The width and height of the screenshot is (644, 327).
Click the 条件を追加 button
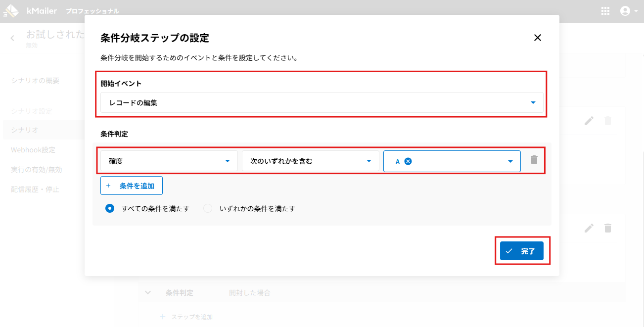click(x=132, y=186)
